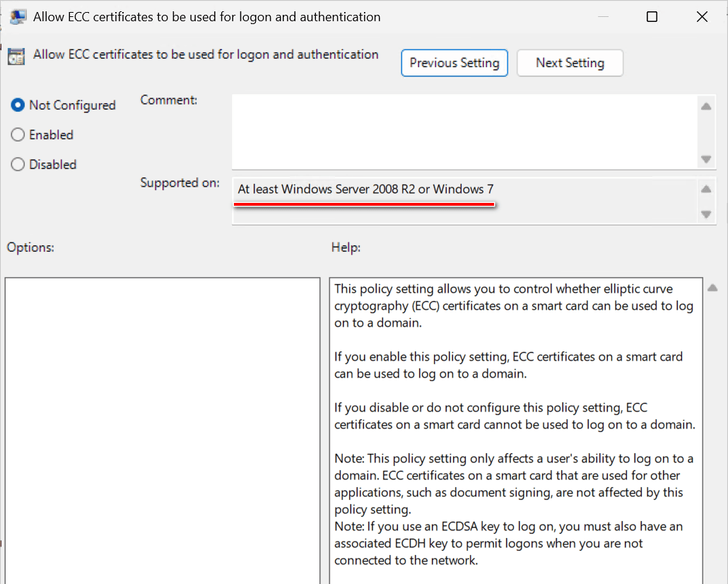Click the policy editor icon in title bar
Image resolution: width=728 pixels, height=584 pixels.
pos(18,17)
